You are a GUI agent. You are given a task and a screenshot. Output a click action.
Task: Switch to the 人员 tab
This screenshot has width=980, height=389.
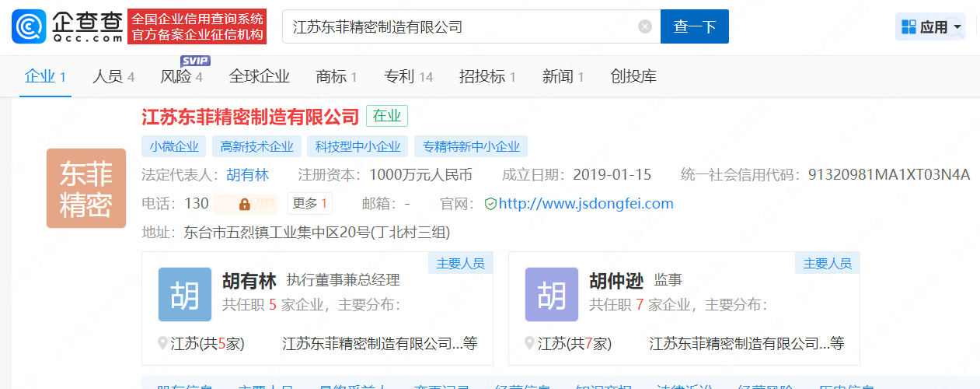[113, 76]
